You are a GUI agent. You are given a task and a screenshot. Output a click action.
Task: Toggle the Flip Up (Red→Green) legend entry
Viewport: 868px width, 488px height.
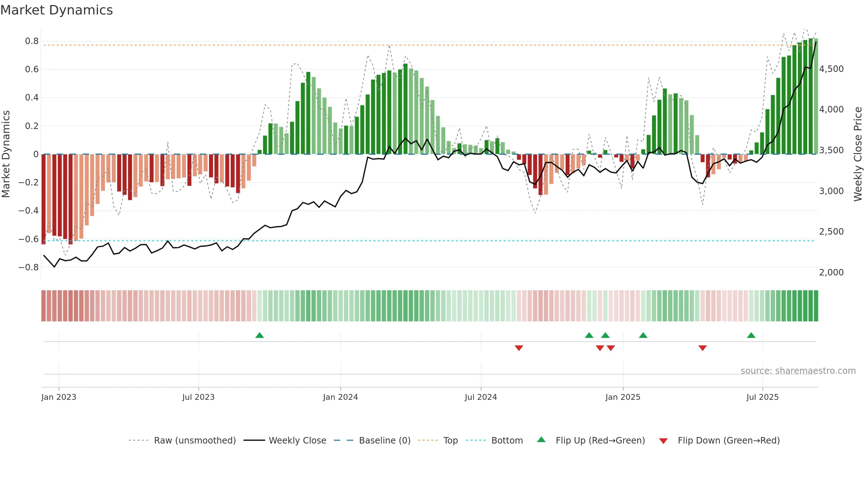click(x=591, y=440)
